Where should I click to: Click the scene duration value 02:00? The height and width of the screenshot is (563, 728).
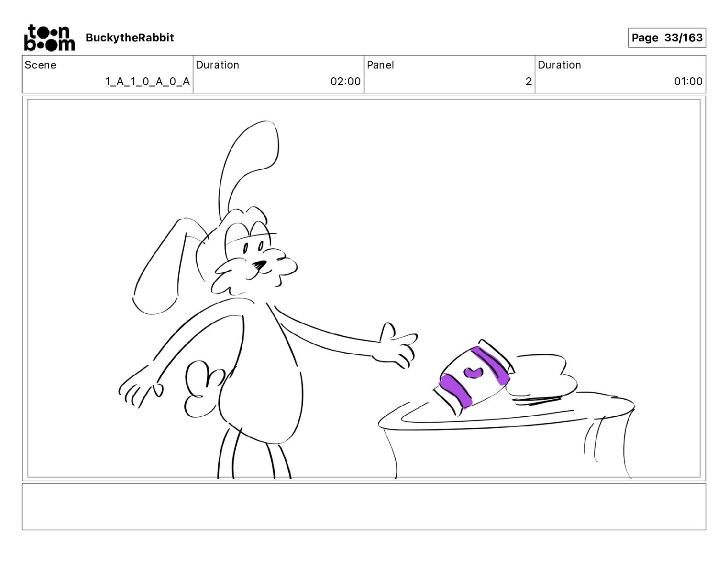pos(346,81)
